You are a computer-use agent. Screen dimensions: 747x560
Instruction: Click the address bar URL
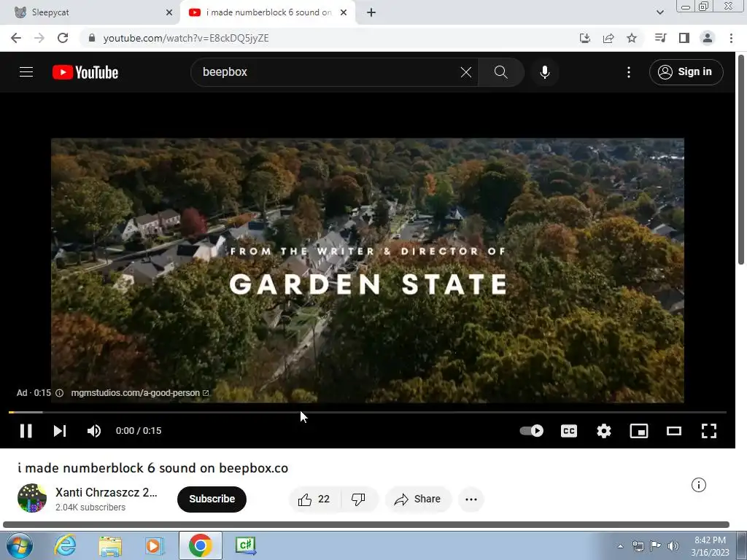tap(186, 38)
